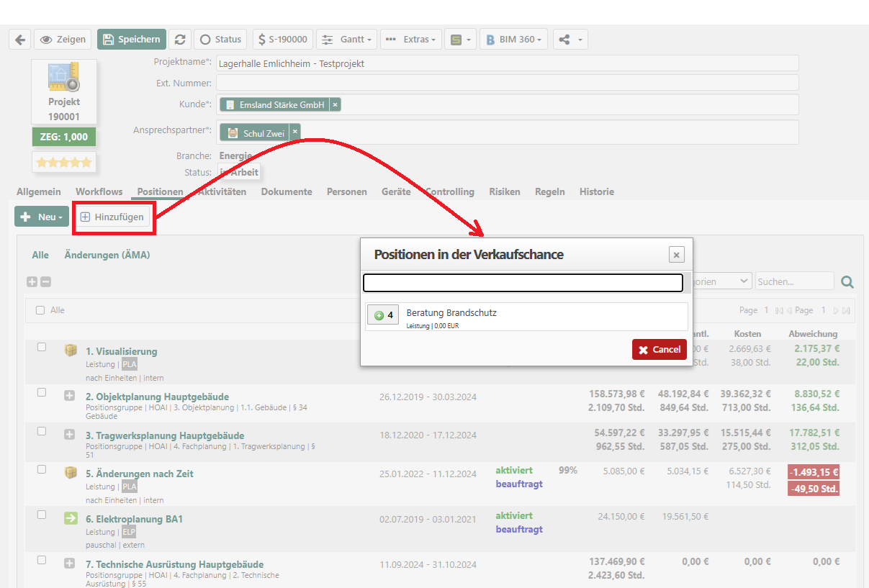Click the search magnifier icon
This screenshot has width=869, height=588.
847,282
